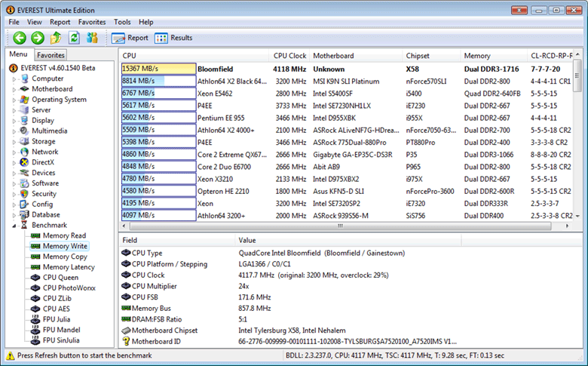The height and width of the screenshot is (366, 588).
Task: Open the FPU SinJulia benchmark
Action: 61,341
